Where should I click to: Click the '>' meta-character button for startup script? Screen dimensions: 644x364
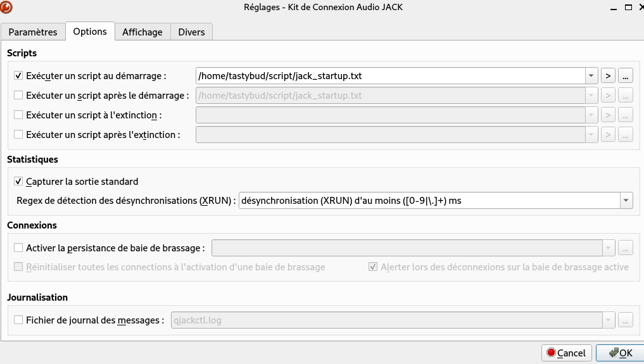608,76
